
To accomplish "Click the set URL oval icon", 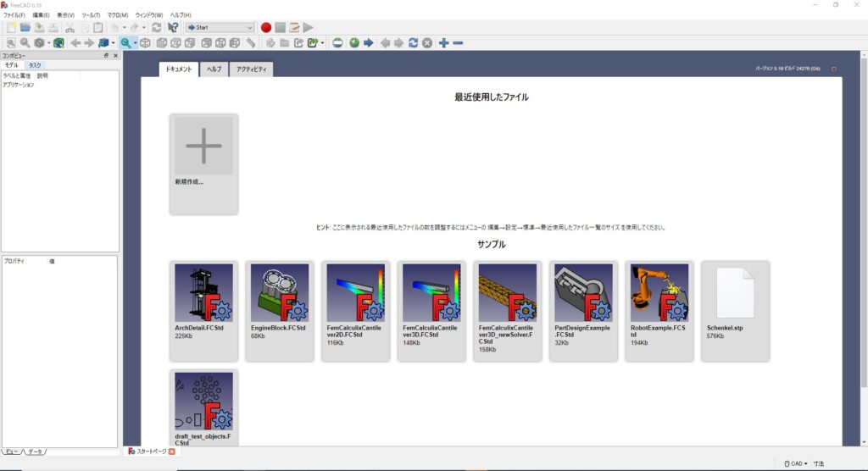I will click(337, 43).
